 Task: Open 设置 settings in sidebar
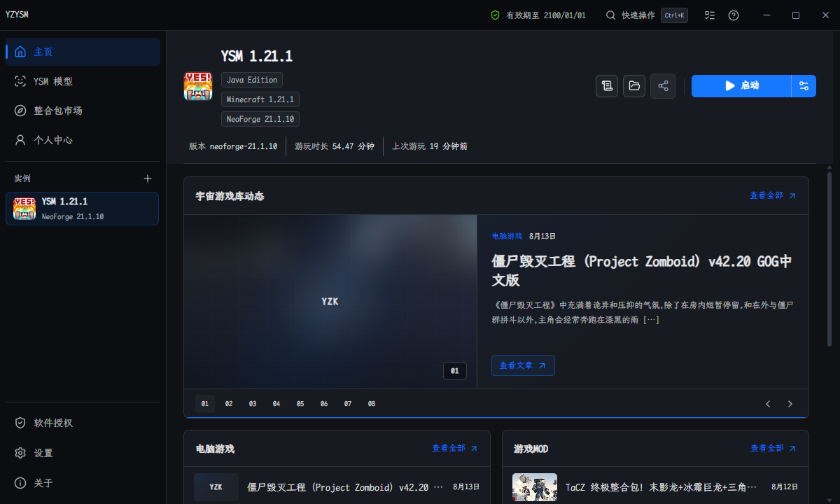(x=83, y=453)
